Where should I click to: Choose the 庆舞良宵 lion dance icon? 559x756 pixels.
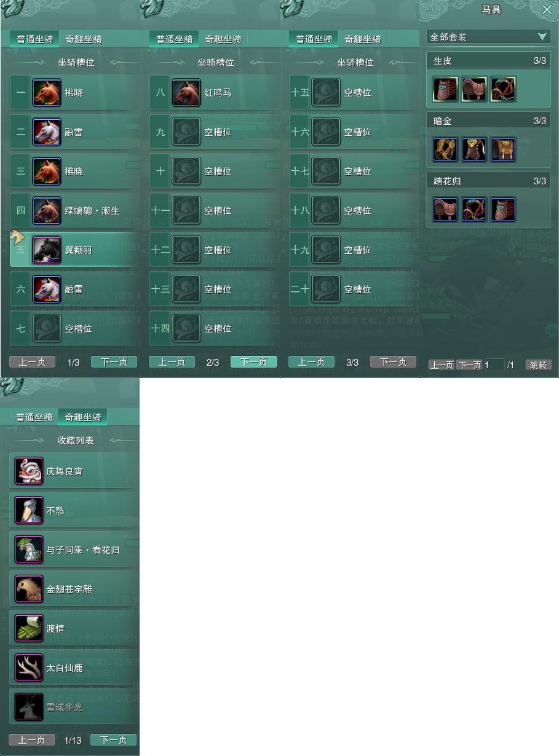pos(29,471)
